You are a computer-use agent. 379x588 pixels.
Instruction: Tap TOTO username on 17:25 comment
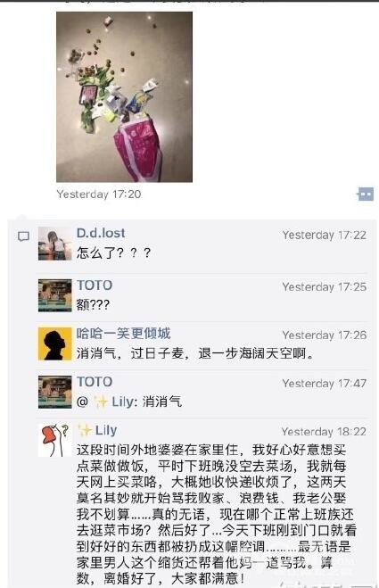click(95, 285)
